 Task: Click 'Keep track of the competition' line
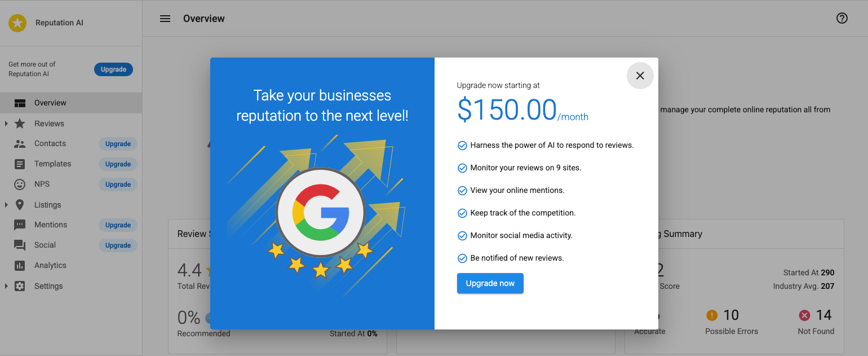522,213
